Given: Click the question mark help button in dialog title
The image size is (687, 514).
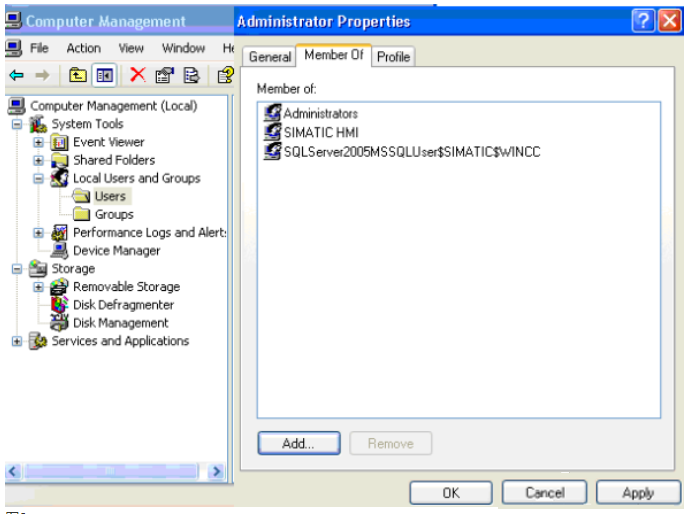Looking at the screenshot, I should (643, 21).
